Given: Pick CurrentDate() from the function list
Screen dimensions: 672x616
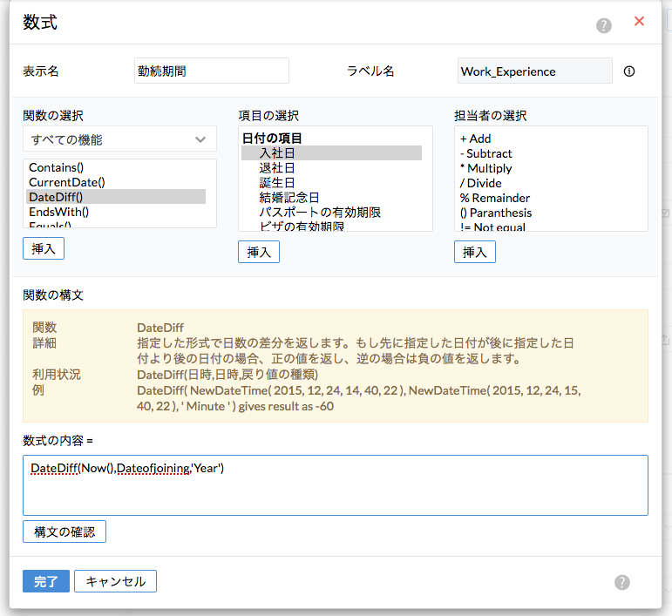Looking at the screenshot, I should pos(66,182).
